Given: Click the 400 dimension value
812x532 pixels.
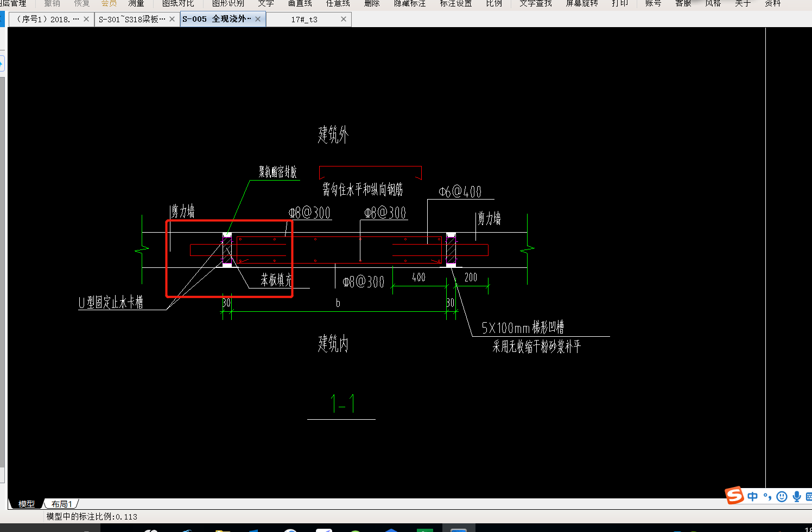Looking at the screenshot, I should click(418, 277).
